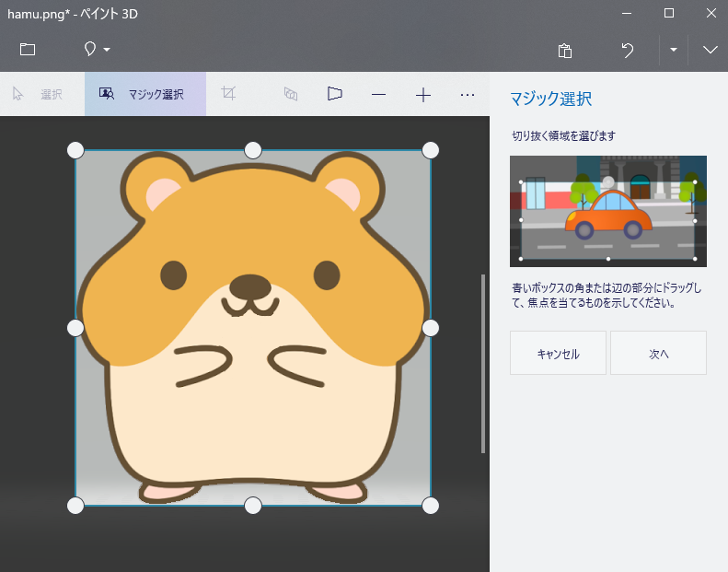
Task: Click the car preview thumbnail
Action: click(x=608, y=212)
